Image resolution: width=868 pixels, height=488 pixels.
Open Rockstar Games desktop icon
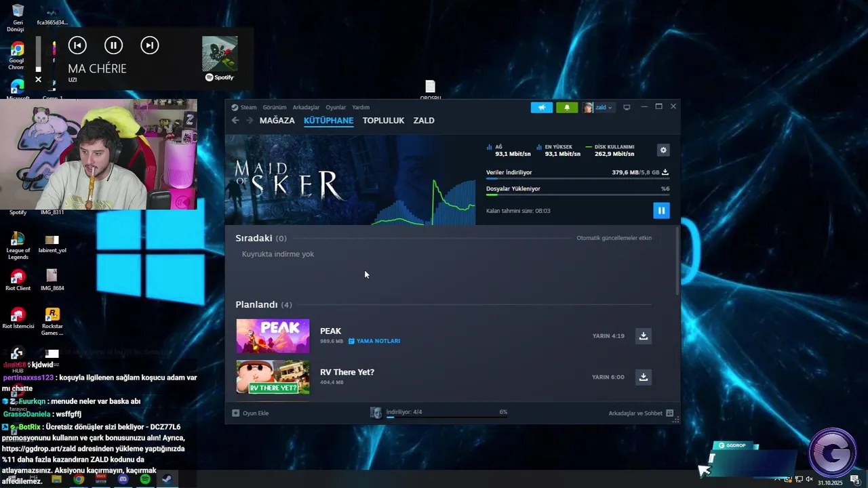pyautogui.click(x=52, y=321)
